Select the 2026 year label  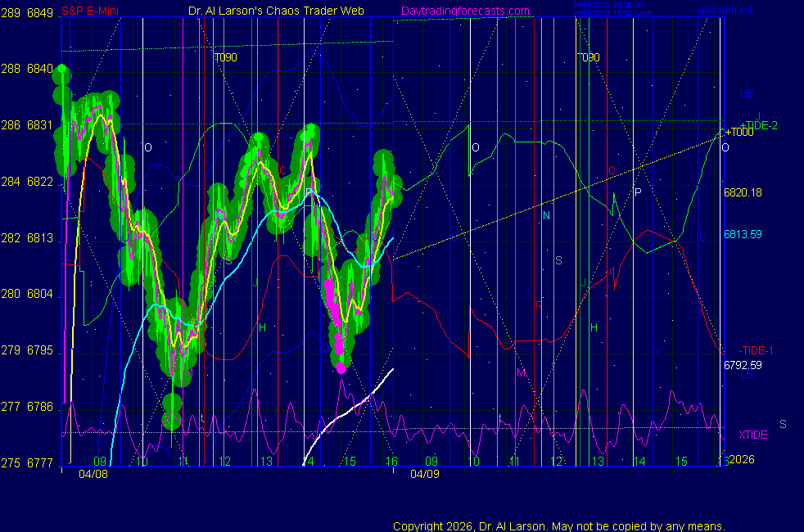click(x=742, y=460)
